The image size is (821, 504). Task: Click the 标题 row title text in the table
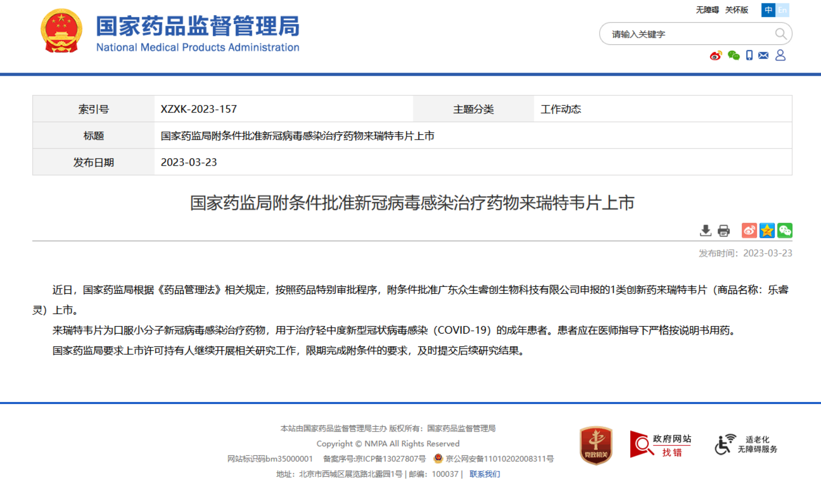[297, 136]
